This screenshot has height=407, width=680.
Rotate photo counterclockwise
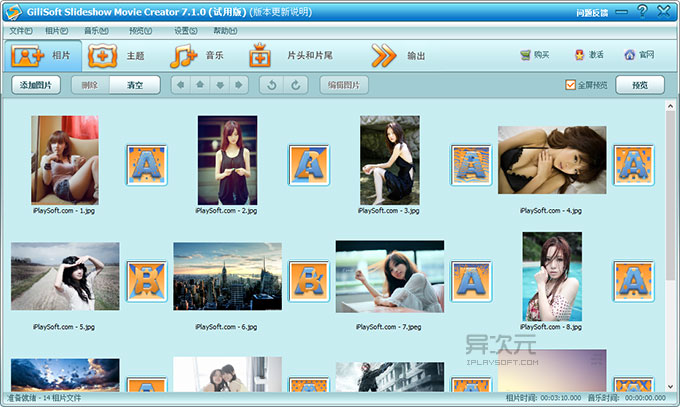(x=272, y=85)
